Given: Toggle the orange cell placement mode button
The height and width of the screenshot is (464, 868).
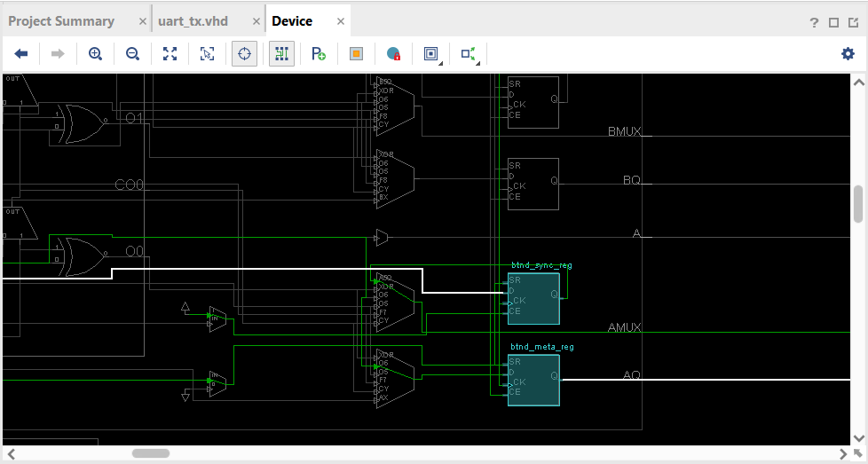Looking at the screenshot, I should click(x=356, y=54).
